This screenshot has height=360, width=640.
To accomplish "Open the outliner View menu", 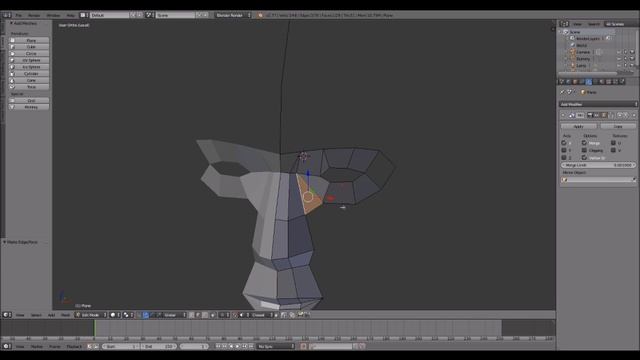I will point(577,24).
